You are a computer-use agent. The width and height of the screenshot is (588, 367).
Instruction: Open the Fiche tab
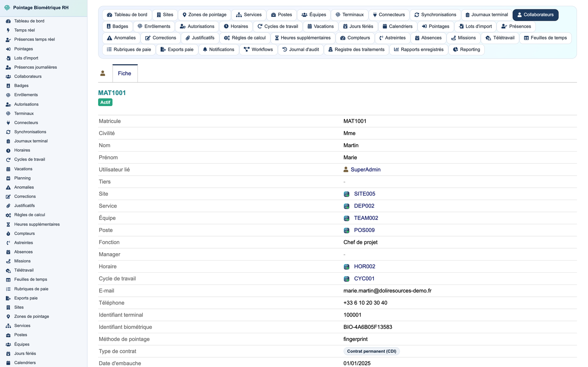(125, 73)
